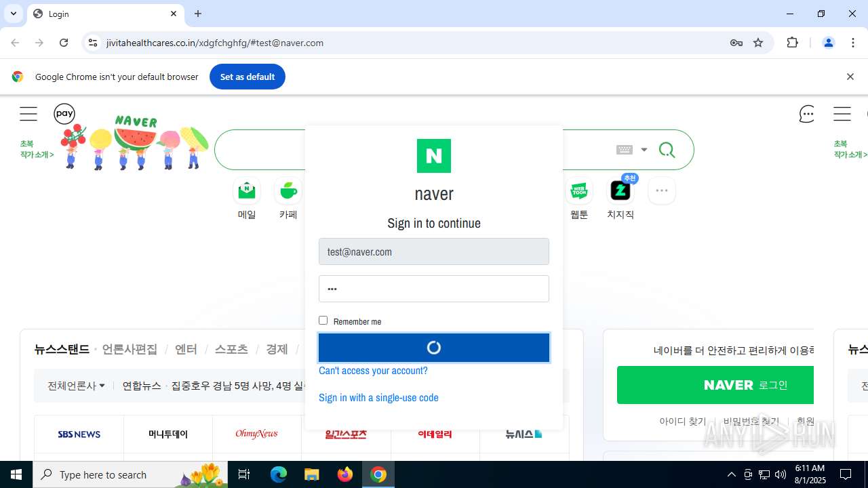Open Can't access your account link
Image resolution: width=868 pixels, height=488 pixels.
tap(373, 371)
